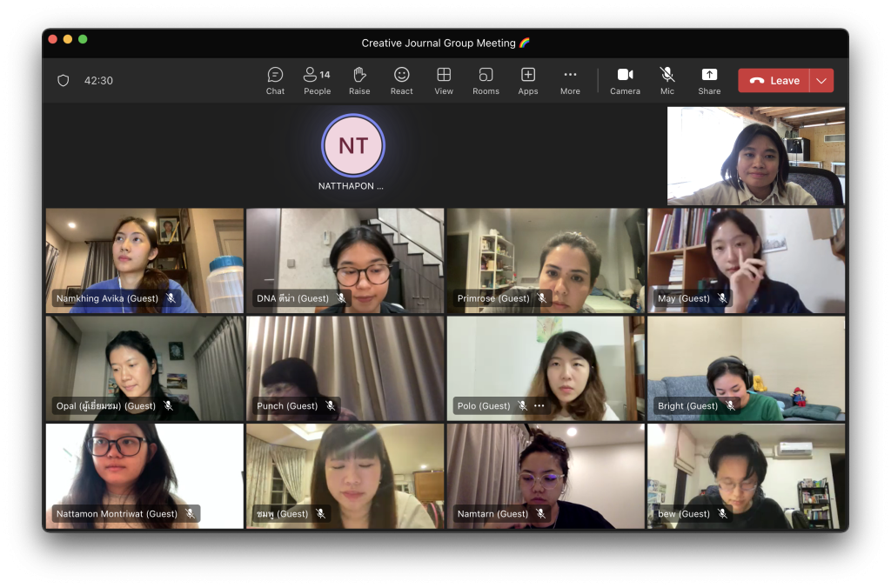Click Creative Journal Group Meeting title
The image size is (891, 588).
point(445,43)
